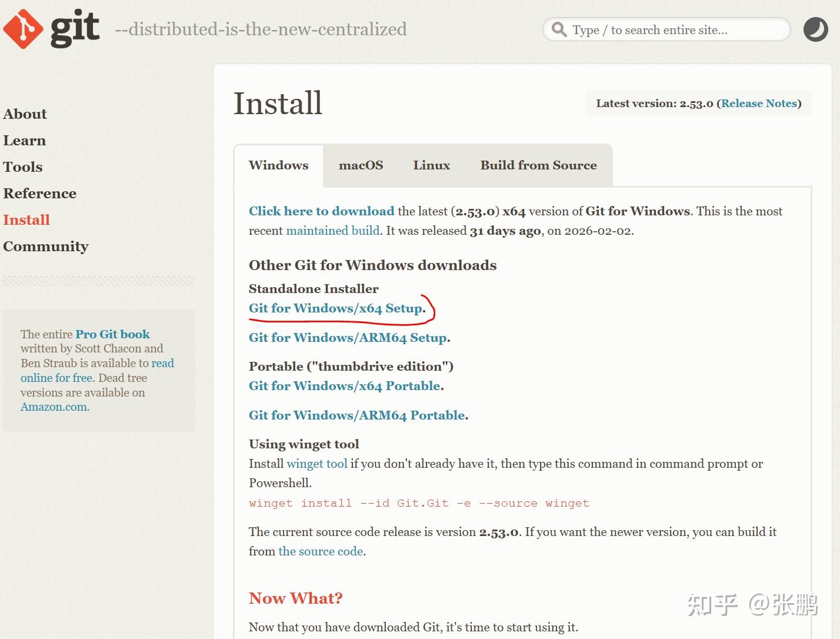840x639 pixels.
Task: Switch to Build from Source tab
Action: (x=538, y=165)
